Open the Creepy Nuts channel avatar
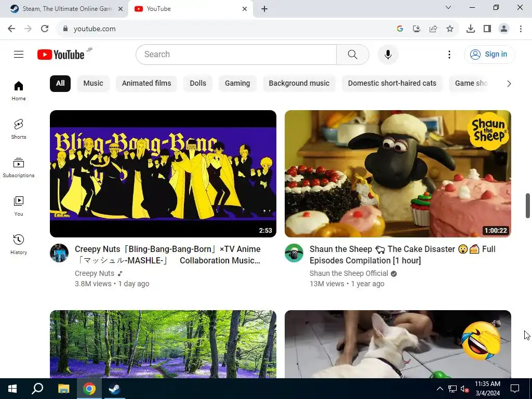This screenshot has height=399, width=532. 59,253
